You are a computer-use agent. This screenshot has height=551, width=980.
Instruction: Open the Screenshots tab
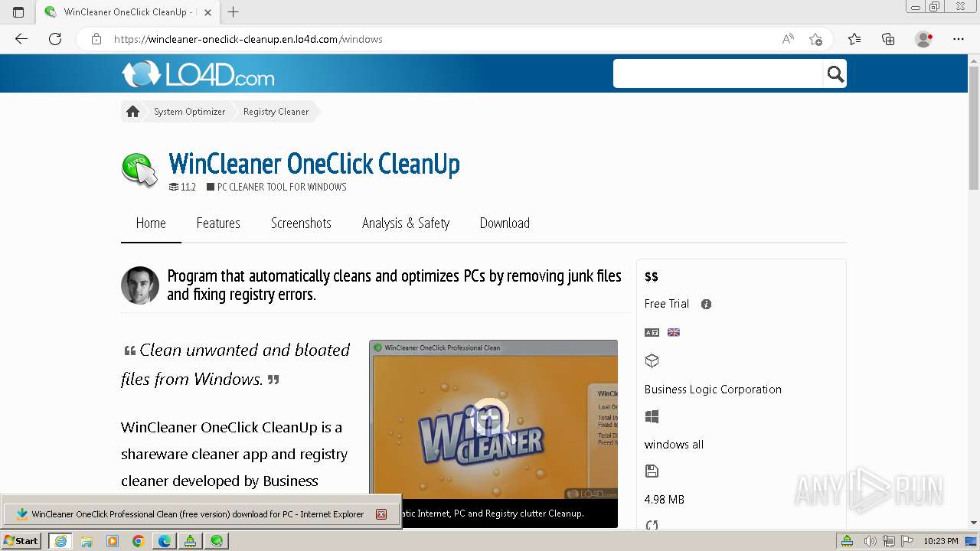coord(301,223)
